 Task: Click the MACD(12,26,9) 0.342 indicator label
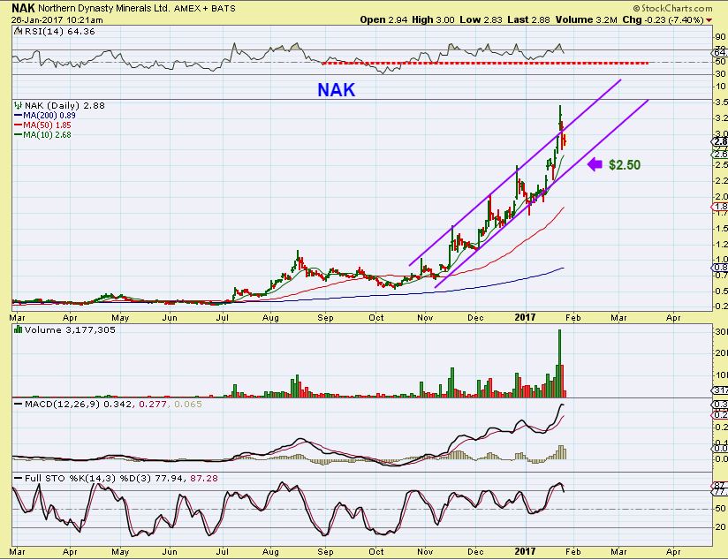(x=79, y=404)
